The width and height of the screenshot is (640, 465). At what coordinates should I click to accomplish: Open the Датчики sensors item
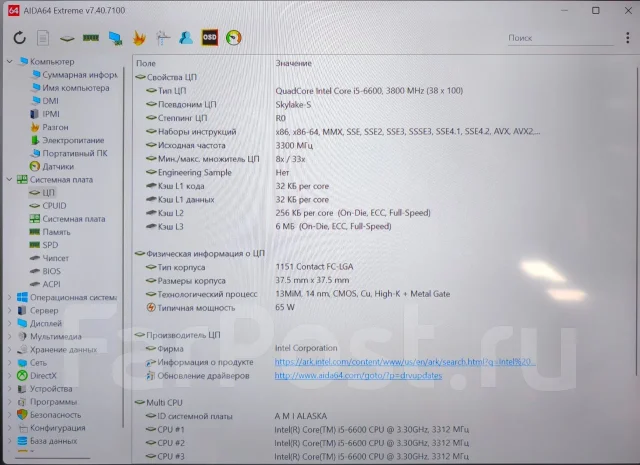52,166
